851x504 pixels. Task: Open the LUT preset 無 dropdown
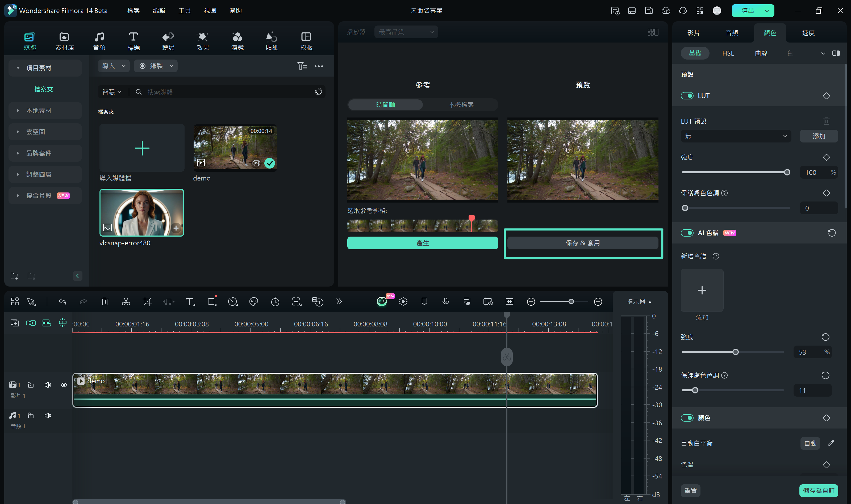pyautogui.click(x=736, y=136)
